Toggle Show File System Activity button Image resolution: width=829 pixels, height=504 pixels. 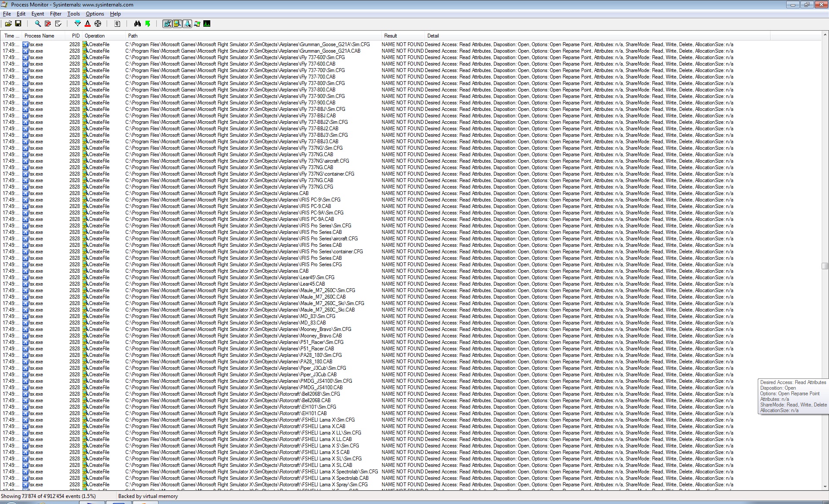[177, 24]
